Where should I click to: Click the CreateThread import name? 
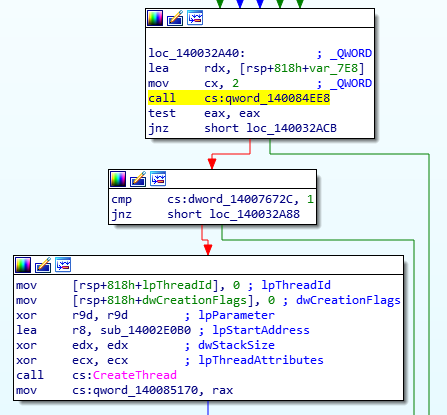135,375
